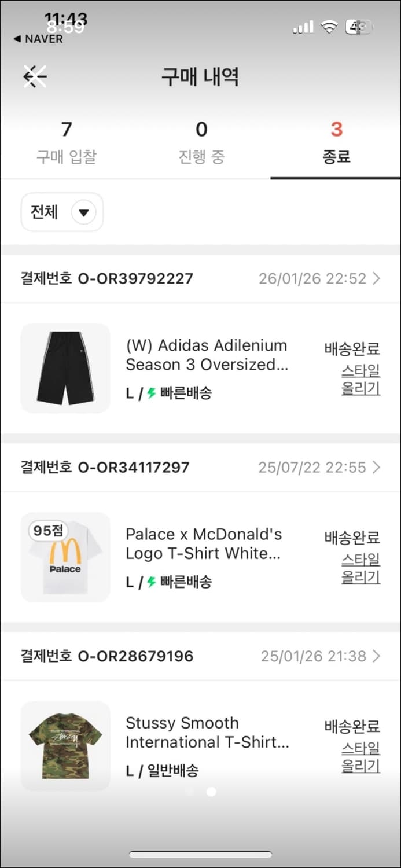Tap the first page indicator dot
The height and width of the screenshot is (868, 401).
(190, 792)
